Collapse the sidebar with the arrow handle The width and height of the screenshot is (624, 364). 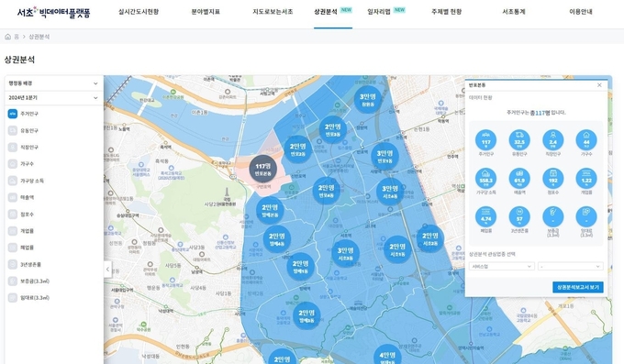108,270
